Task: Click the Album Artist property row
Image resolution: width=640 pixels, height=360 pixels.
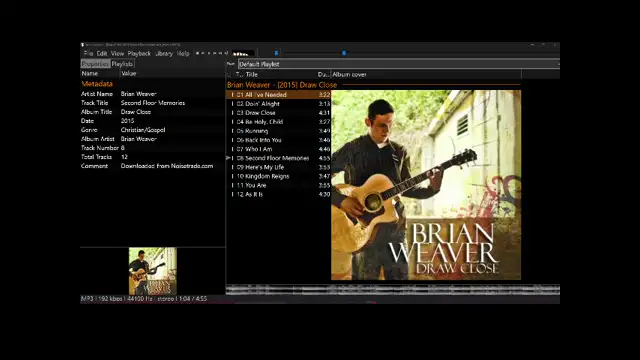Action: tap(153, 139)
